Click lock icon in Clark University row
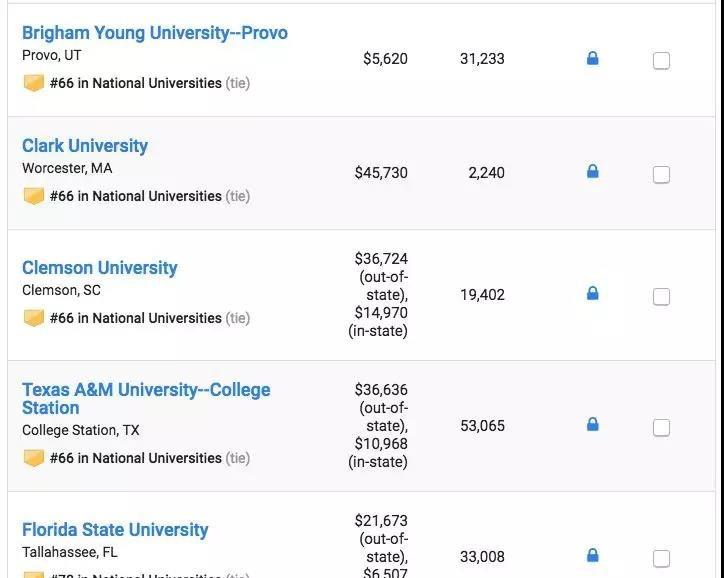 [592, 172]
